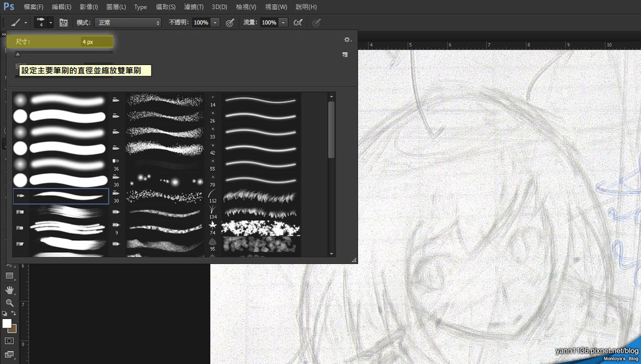
Task: Create new preset from this brush
Action: 345,55
